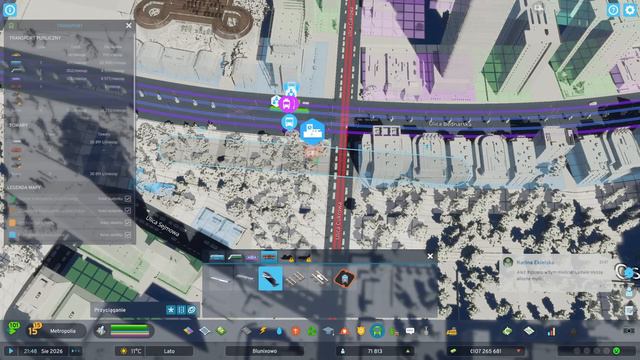Click the light blue map legend swatch
The width and height of the screenshot is (640, 360).
pyautogui.click(x=12, y=235)
